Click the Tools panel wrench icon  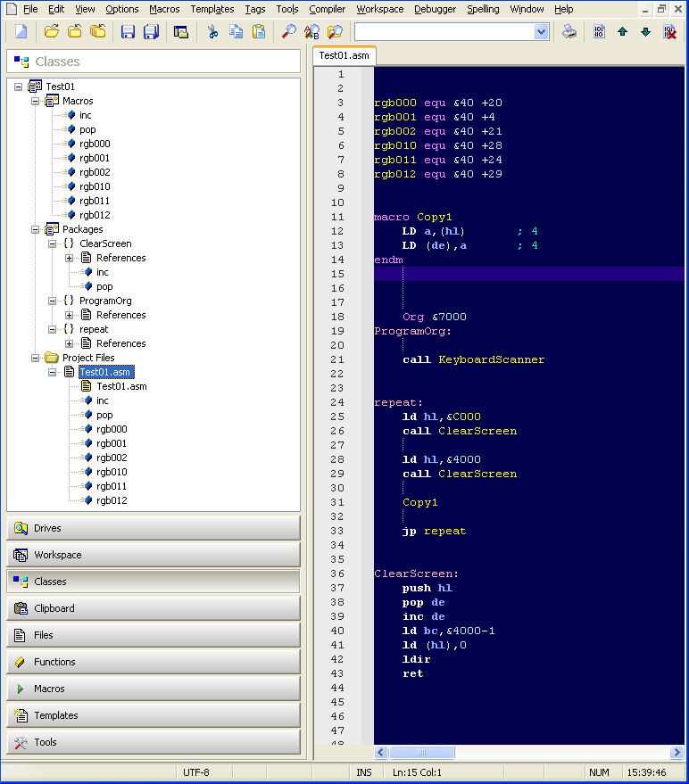point(21,742)
